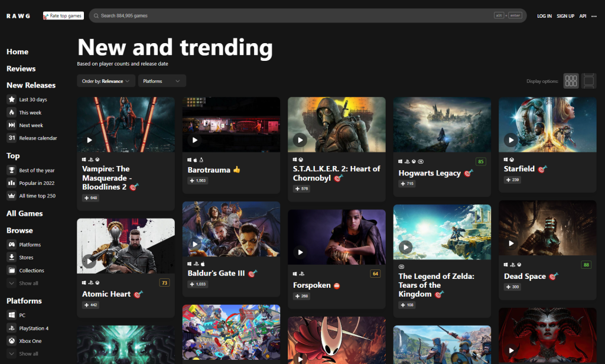Viewport: 605px width, 364px height.
Task: Add S.T.A.L.K.E.R. 2 using +576 button
Action: tap(302, 188)
